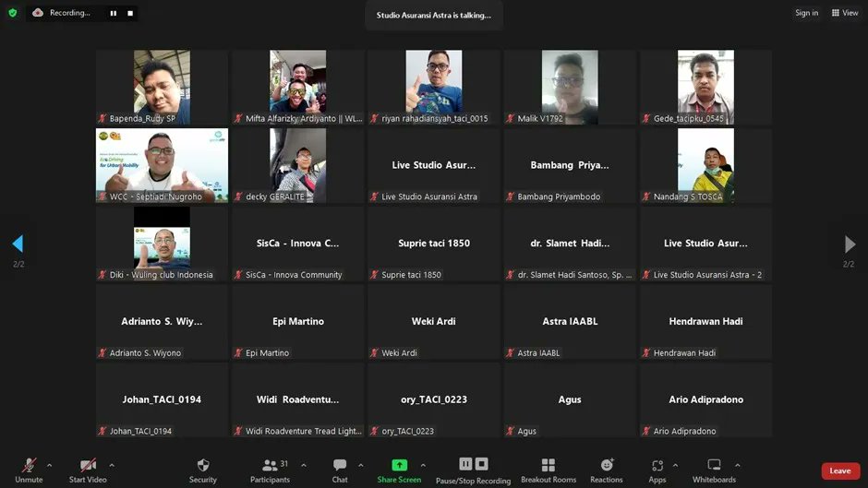Select riyan rahadiansyah_taci_0015 video tile
The height and width of the screenshot is (488, 868).
(x=434, y=87)
